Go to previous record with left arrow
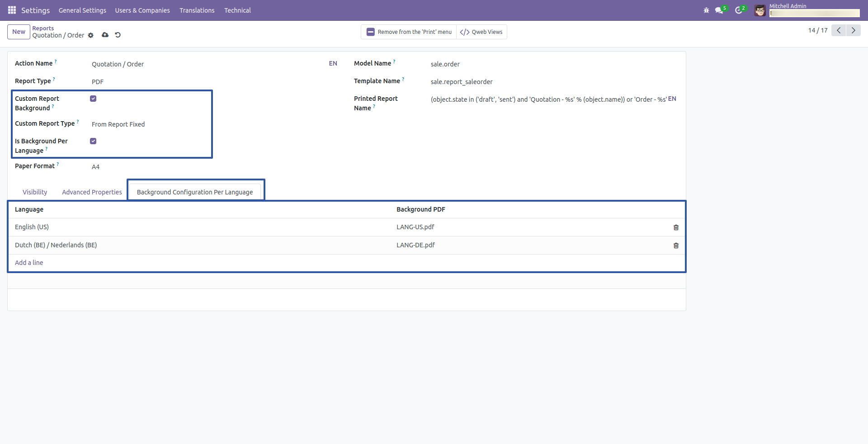Image resolution: width=868 pixels, height=444 pixels. pyautogui.click(x=839, y=30)
